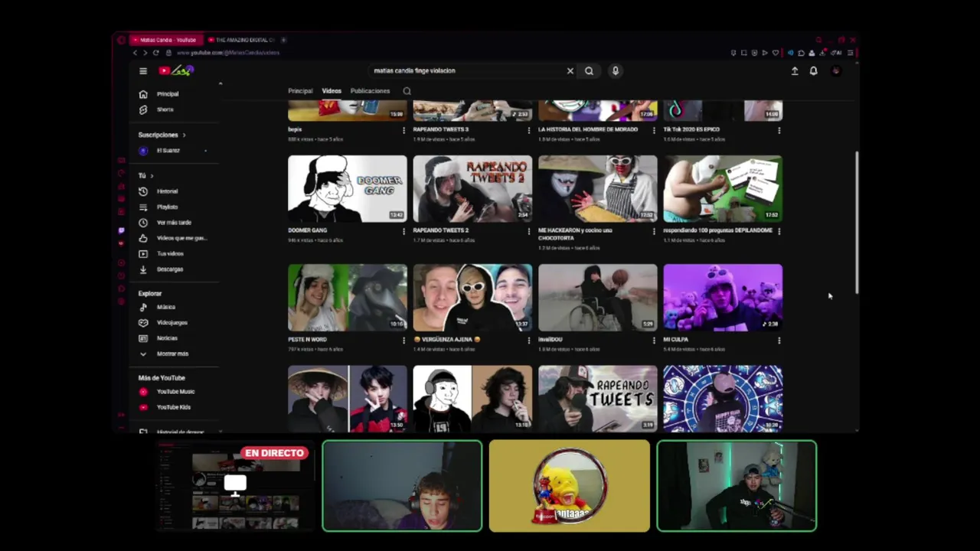The width and height of the screenshot is (980, 551).
Task: Switch to the Principal channel tab
Action: (300, 90)
